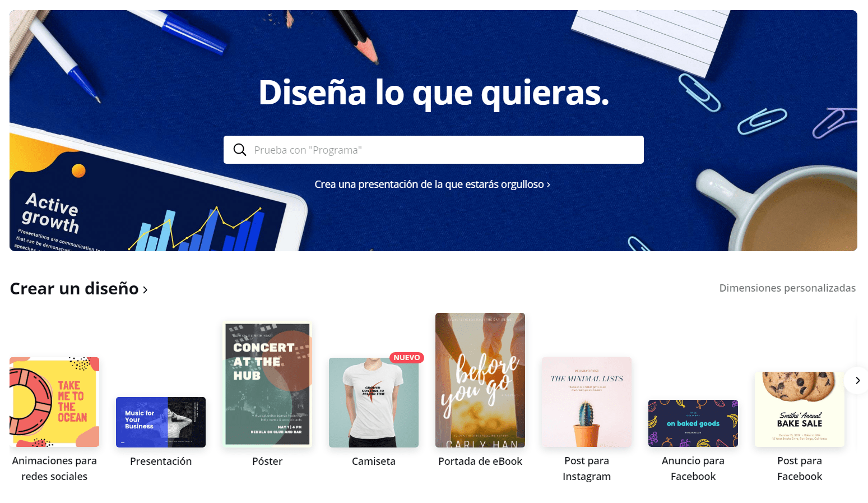This screenshot has width=868, height=503.
Task: Click the Portada de eBook label
Action: coord(480,461)
